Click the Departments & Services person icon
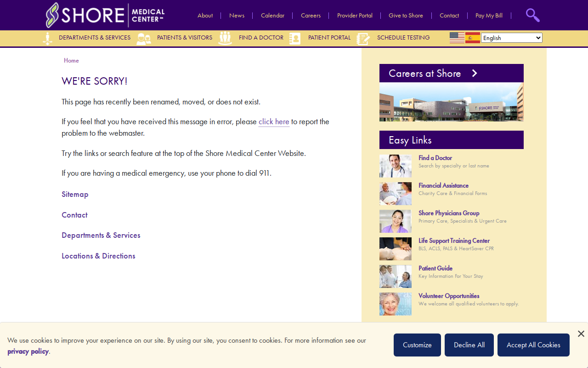The image size is (588, 368). pos(47,38)
